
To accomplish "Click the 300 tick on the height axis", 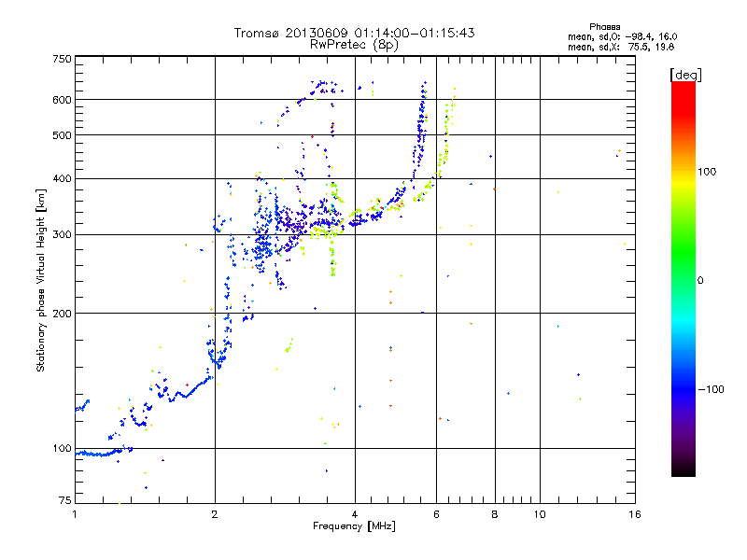I will 62,234.
